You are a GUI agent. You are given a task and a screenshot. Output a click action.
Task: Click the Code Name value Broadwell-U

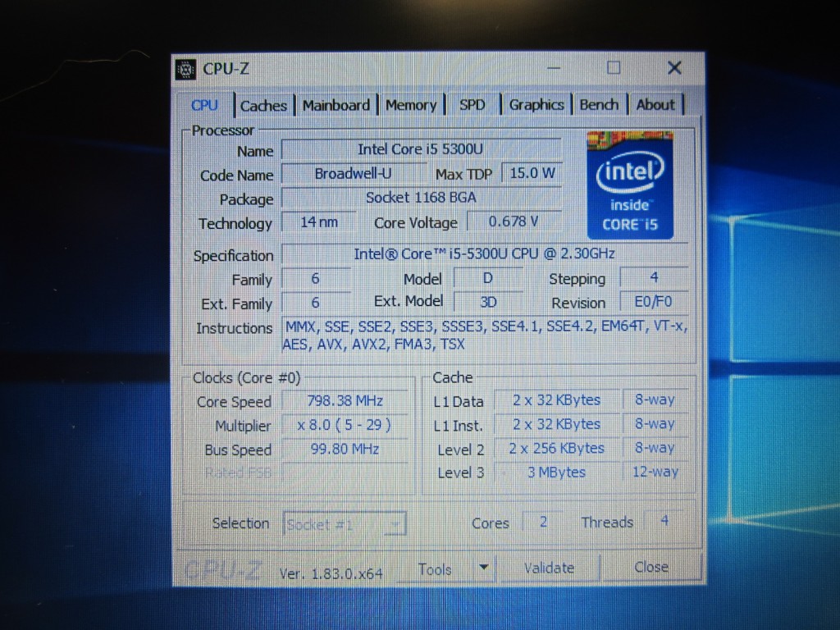pos(353,174)
